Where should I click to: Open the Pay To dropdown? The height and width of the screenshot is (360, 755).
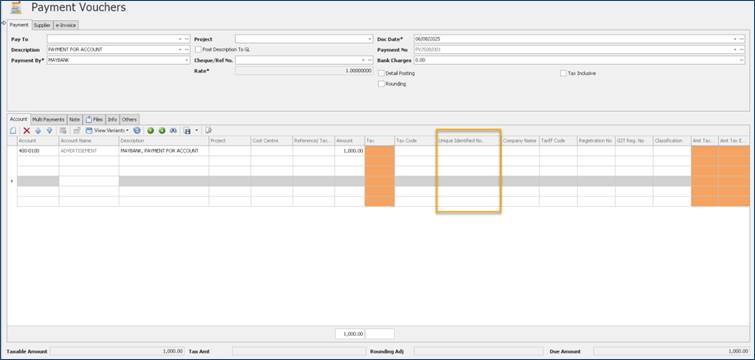pos(181,39)
